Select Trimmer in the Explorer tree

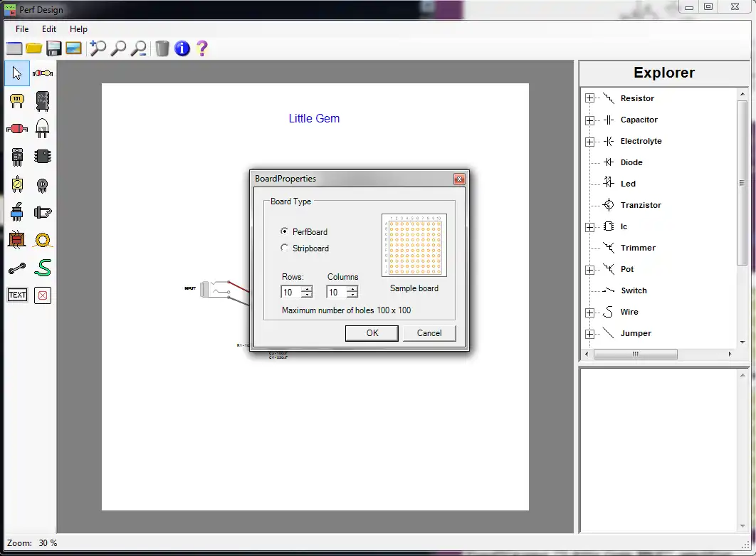click(x=638, y=248)
